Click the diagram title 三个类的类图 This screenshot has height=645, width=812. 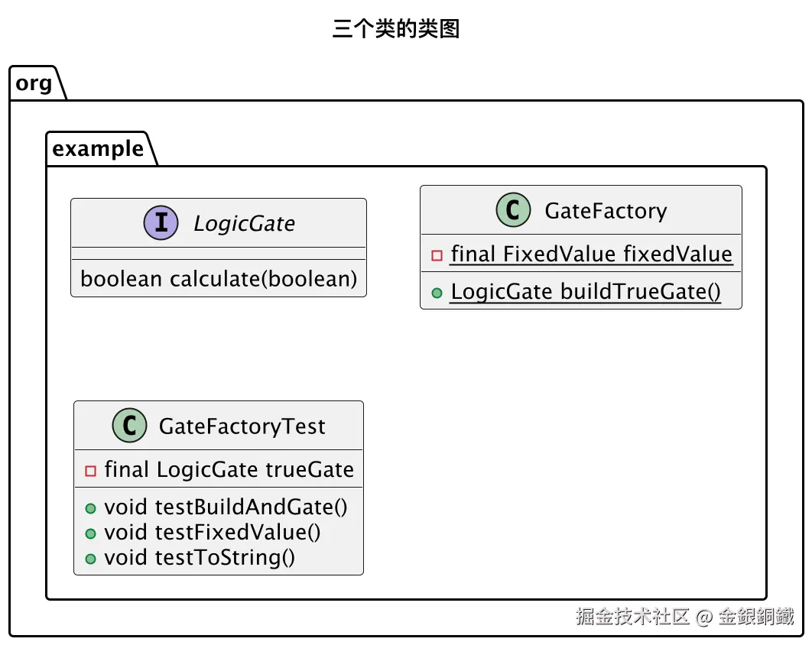(x=396, y=28)
